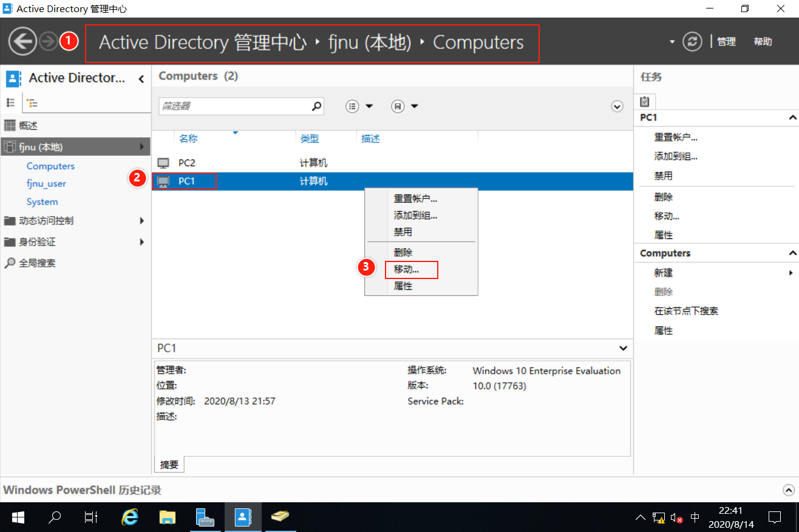Screen dimensions: 799x532
Task: Click the tasks clipboard tab icon
Action: pyautogui.click(x=645, y=102)
